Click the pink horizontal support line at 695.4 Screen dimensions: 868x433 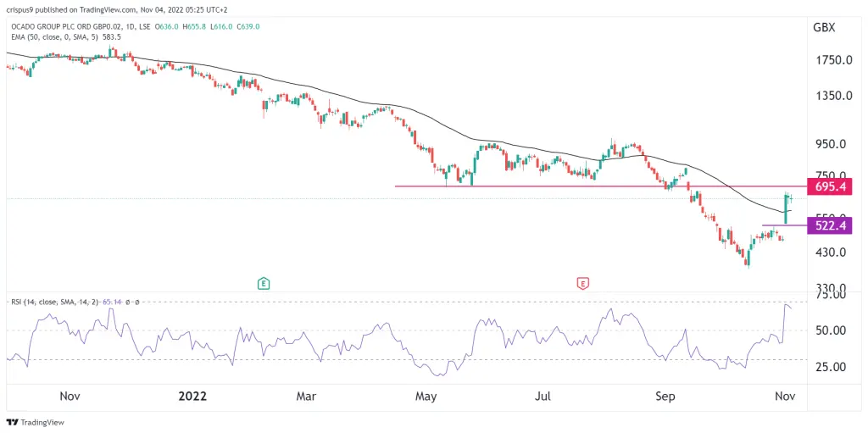601,186
